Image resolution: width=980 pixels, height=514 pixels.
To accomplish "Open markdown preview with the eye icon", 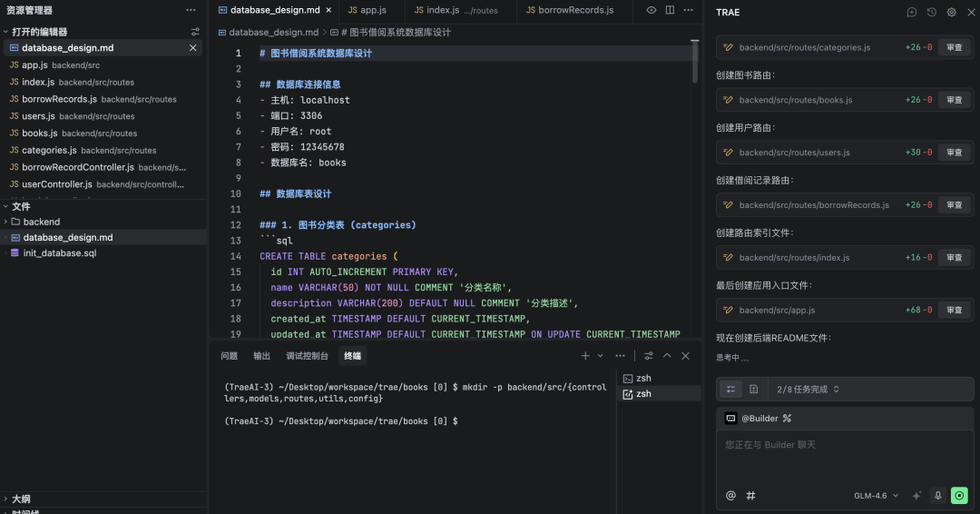I will (x=652, y=10).
